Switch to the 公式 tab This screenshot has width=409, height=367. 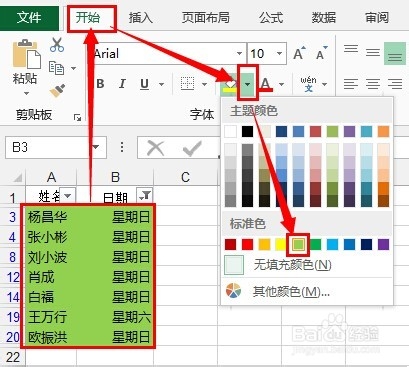click(271, 17)
